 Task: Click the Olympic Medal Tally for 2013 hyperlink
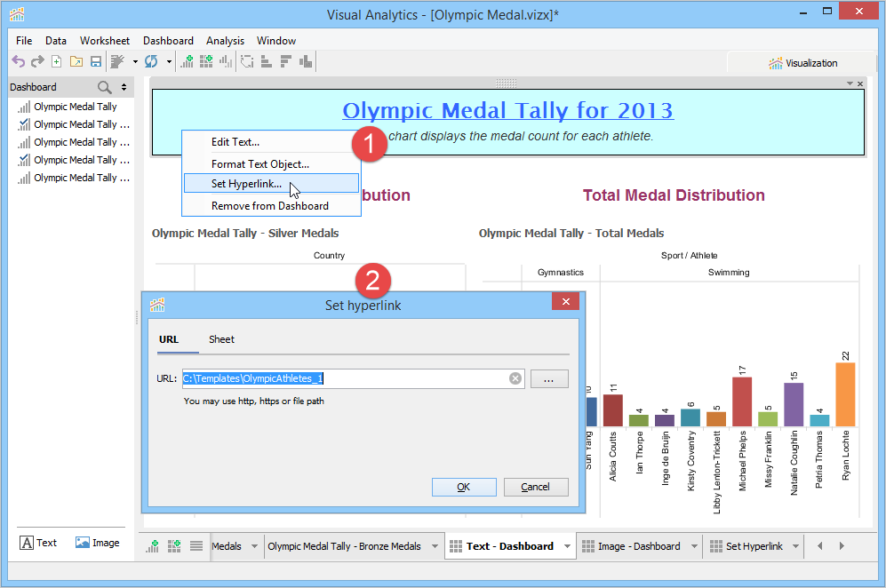(507, 110)
